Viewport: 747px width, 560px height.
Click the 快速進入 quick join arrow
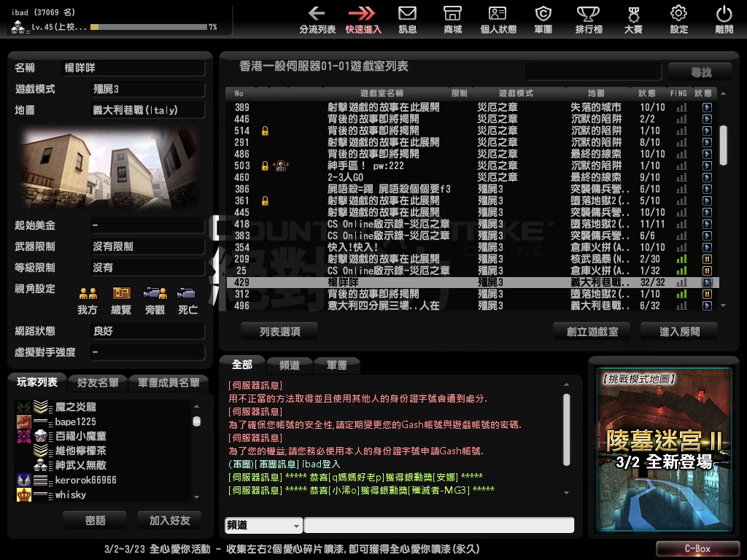click(363, 20)
